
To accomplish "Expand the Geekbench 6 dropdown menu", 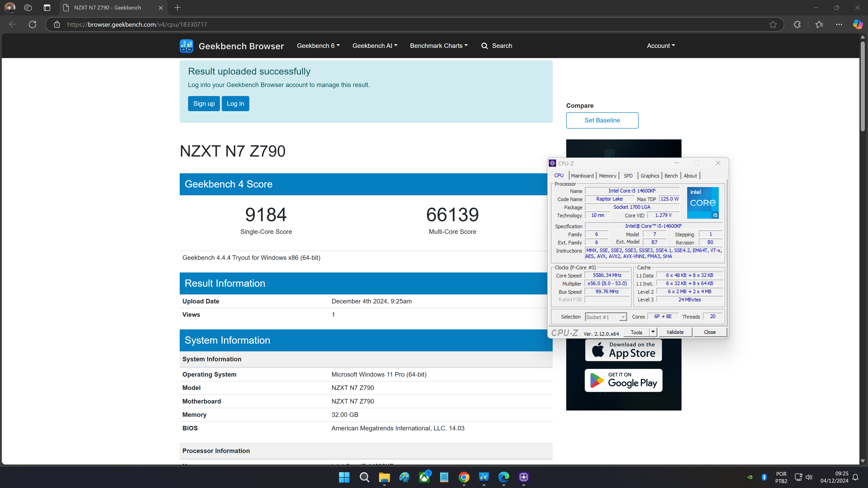I will tap(318, 46).
